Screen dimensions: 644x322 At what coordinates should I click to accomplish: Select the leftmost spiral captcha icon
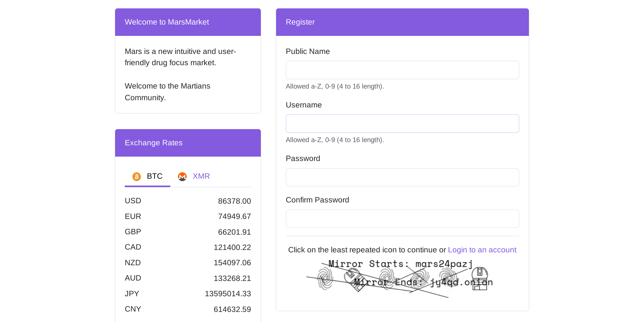[325, 279]
